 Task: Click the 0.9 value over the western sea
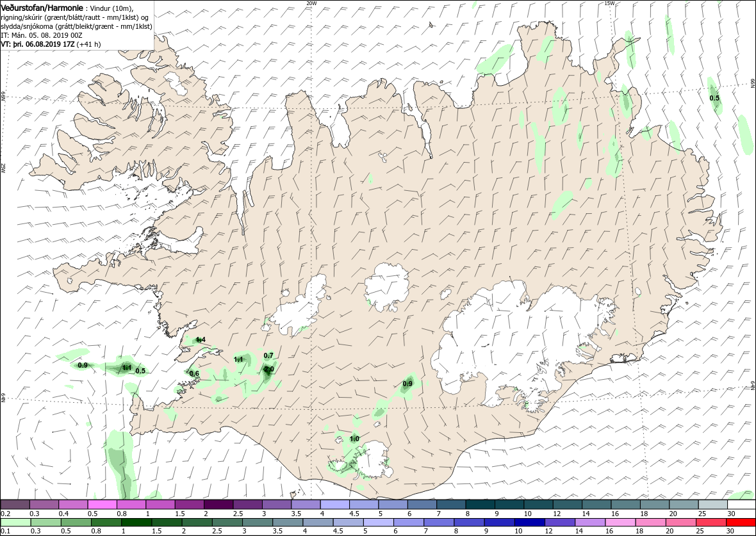pyautogui.click(x=83, y=366)
